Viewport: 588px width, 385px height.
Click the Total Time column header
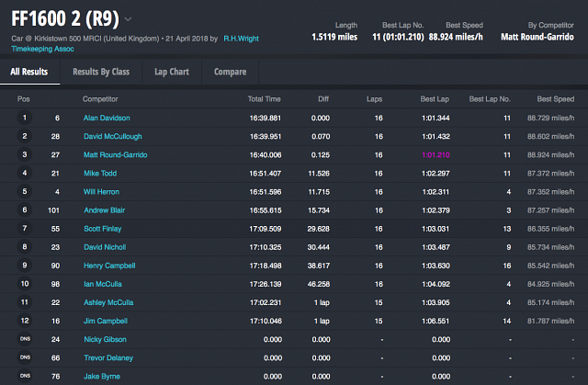click(x=264, y=98)
